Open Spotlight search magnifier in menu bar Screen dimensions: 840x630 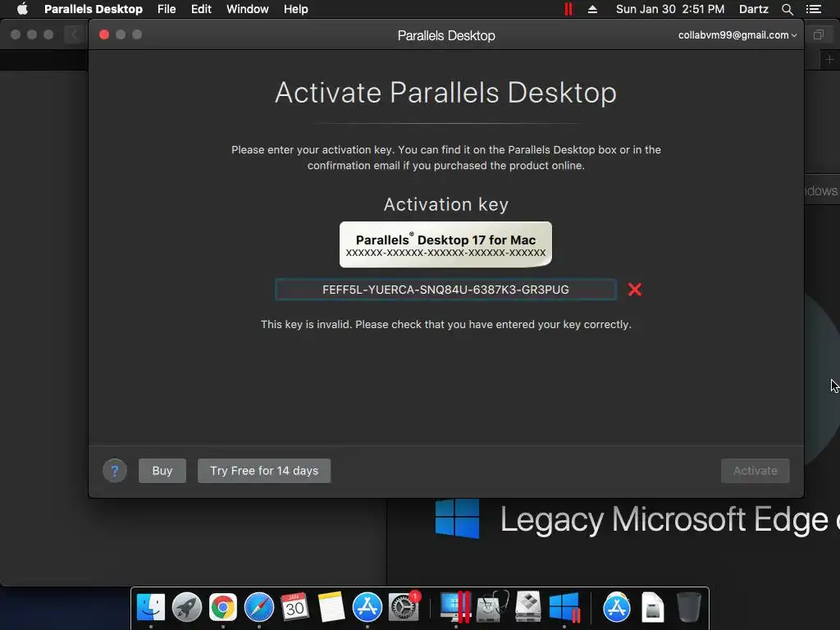[787, 9]
